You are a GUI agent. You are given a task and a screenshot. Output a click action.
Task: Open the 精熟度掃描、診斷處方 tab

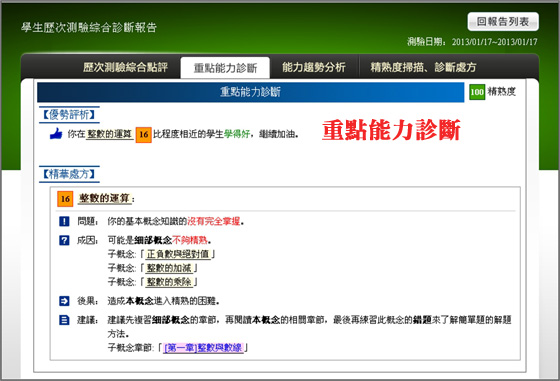[x=423, y=67]
